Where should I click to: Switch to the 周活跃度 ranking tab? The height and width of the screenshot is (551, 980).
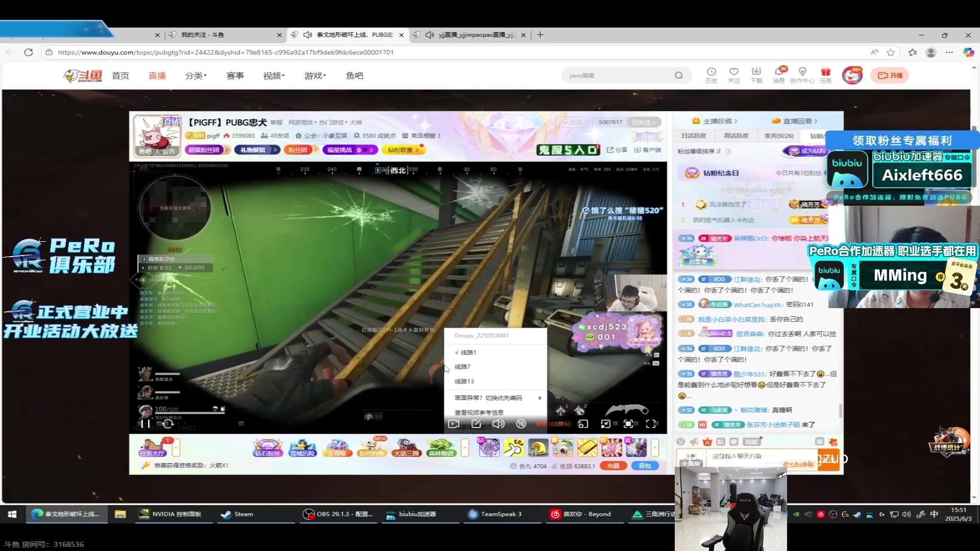coord(736,136)
